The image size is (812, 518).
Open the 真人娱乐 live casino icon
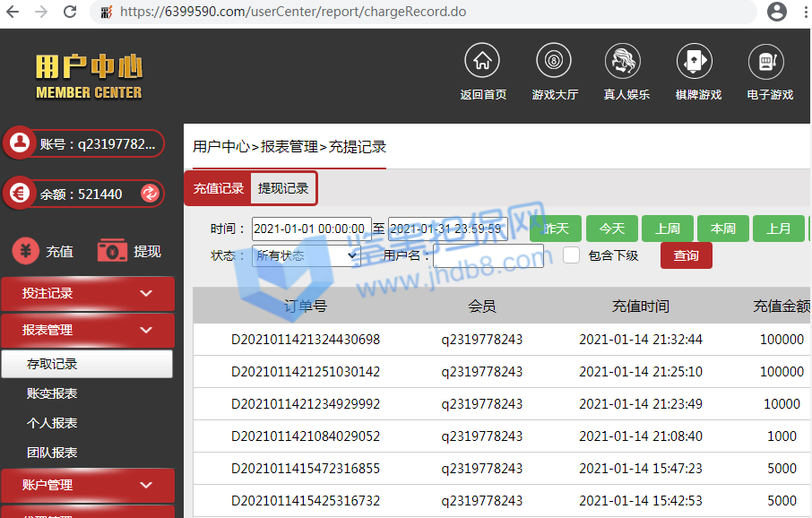pyautogui.click(x=626, y=61)
